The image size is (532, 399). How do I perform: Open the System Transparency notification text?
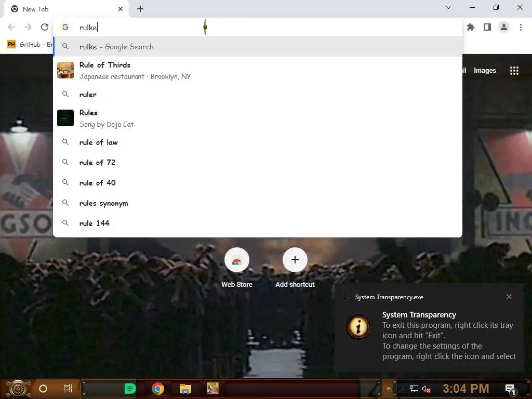pos(448,336)
